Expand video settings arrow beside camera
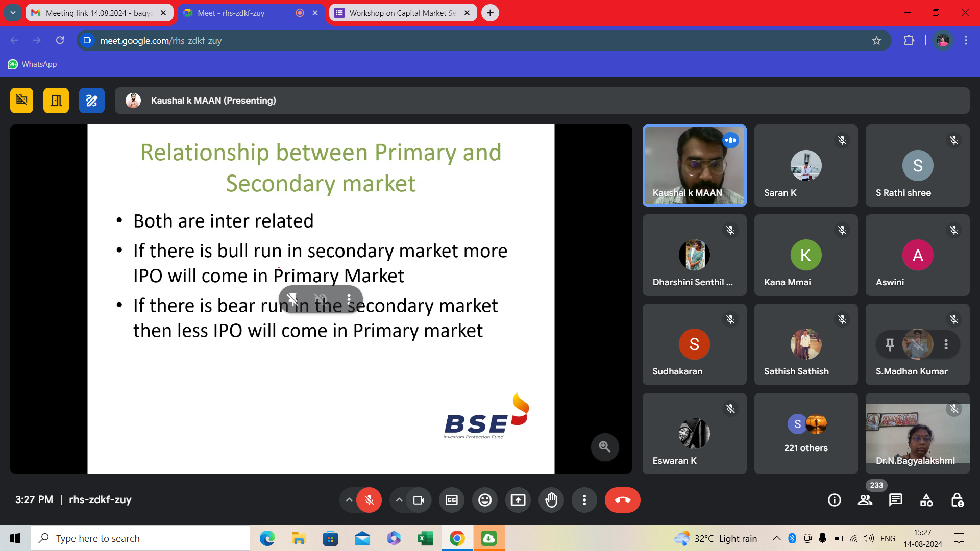980x551 pixels. coord(399,500)
